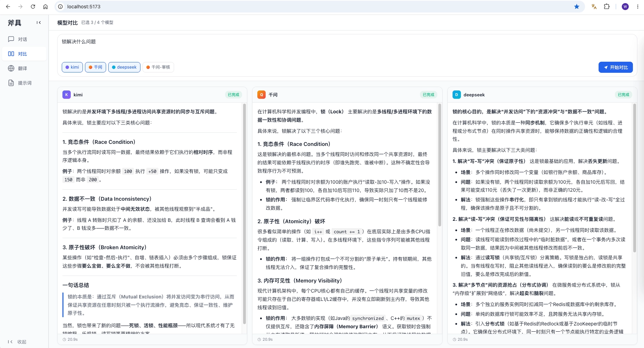This screenshot has height=348, width=644.
Task: Open 对比 compare page in sidebar
Action: point(24,54)
